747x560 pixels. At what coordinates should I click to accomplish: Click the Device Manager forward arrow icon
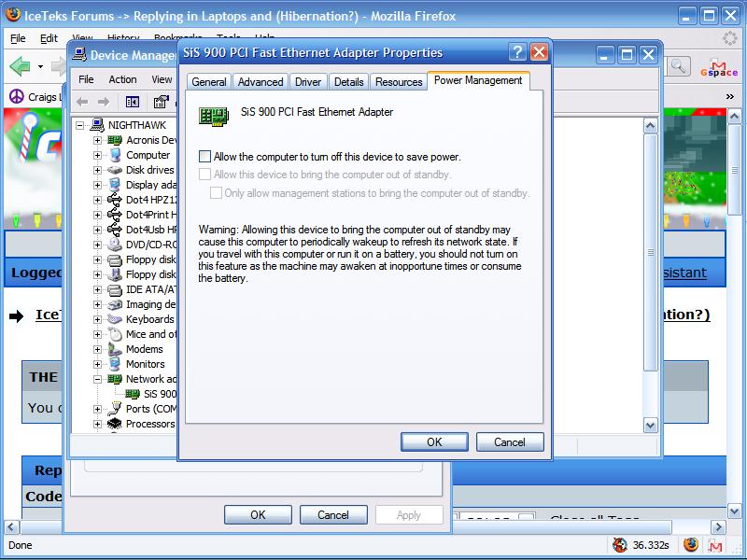tap(104, 102)
